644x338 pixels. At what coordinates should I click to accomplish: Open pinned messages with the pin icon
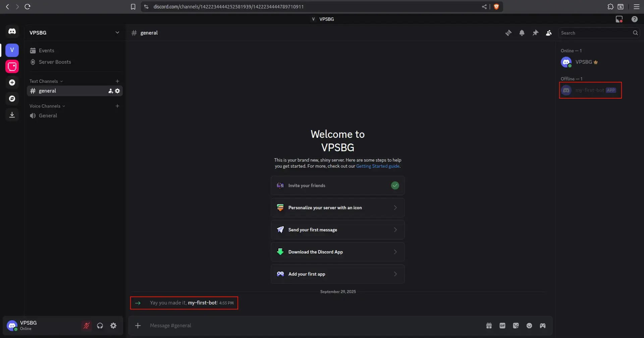535,33
